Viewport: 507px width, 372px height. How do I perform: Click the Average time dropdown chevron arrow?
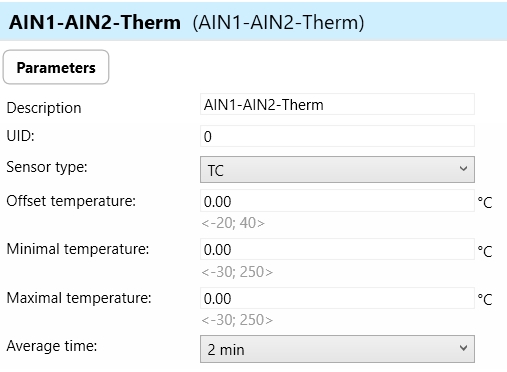pos(463,348)
